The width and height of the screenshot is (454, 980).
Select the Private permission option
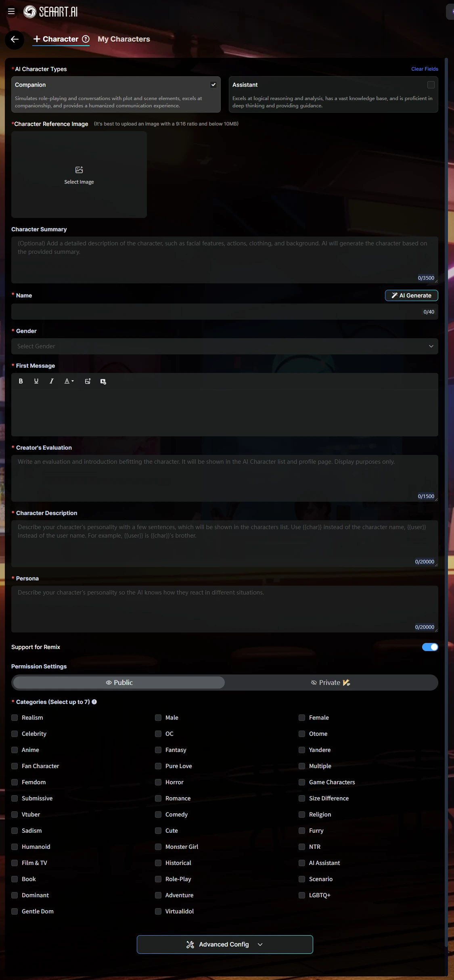[x=331, y=683]
